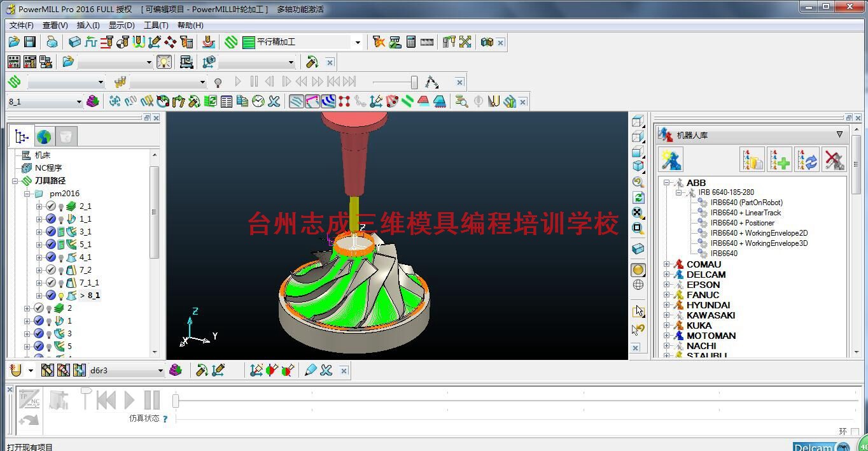
Task: Click the robot library folder list icon
Action: pos(752,159)
